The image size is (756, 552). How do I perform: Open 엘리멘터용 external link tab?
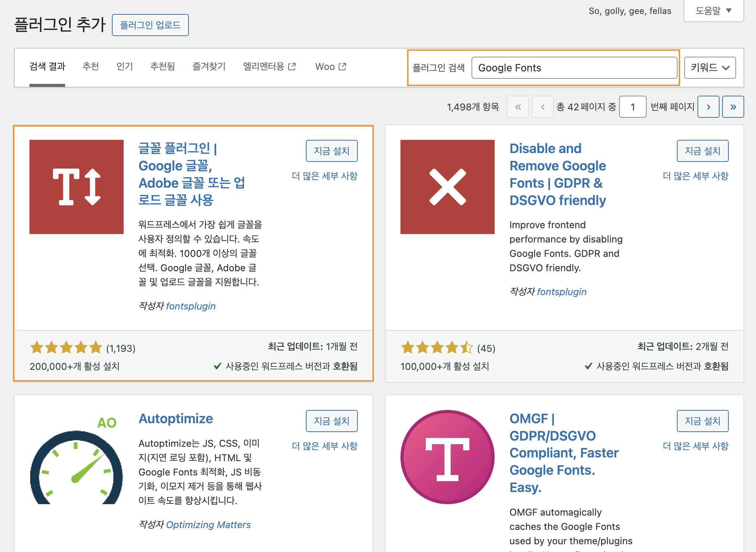click(269, 67)
